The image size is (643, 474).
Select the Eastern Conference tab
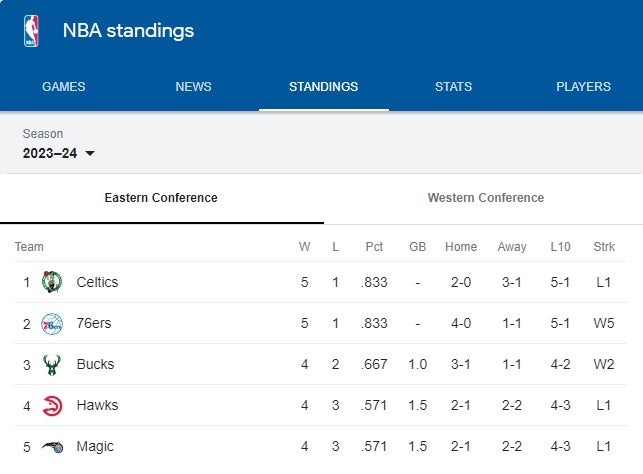pos(161,198)
